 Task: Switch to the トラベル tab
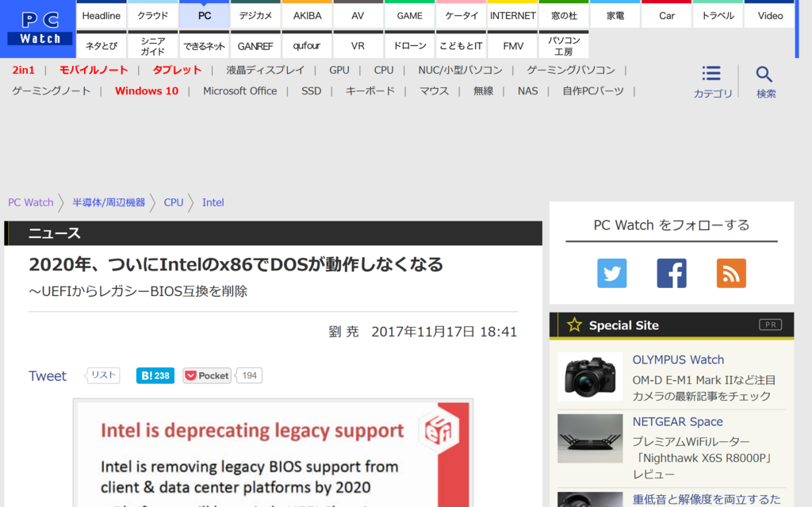(x=718, y=16)
